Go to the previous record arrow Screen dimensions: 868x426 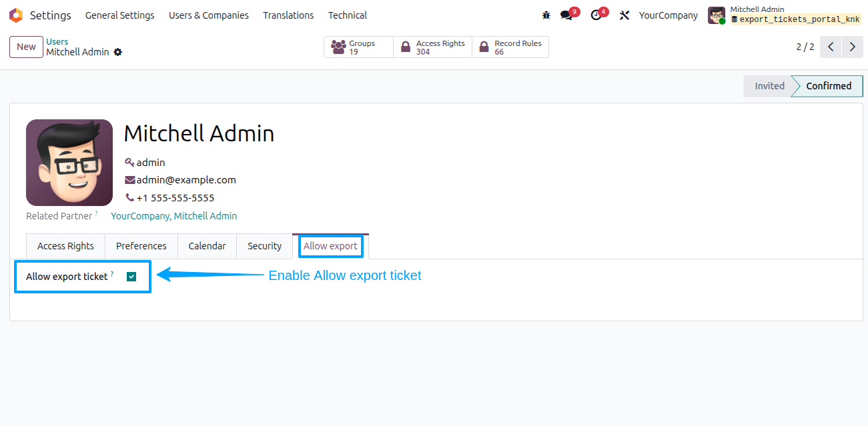pyautogui.click(x=831, y=47)
